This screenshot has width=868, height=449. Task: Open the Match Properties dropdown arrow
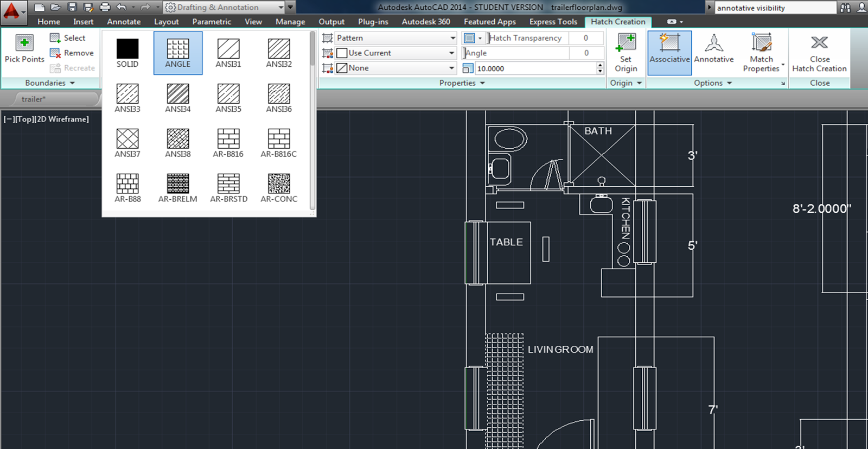click(x=783, y=65)
